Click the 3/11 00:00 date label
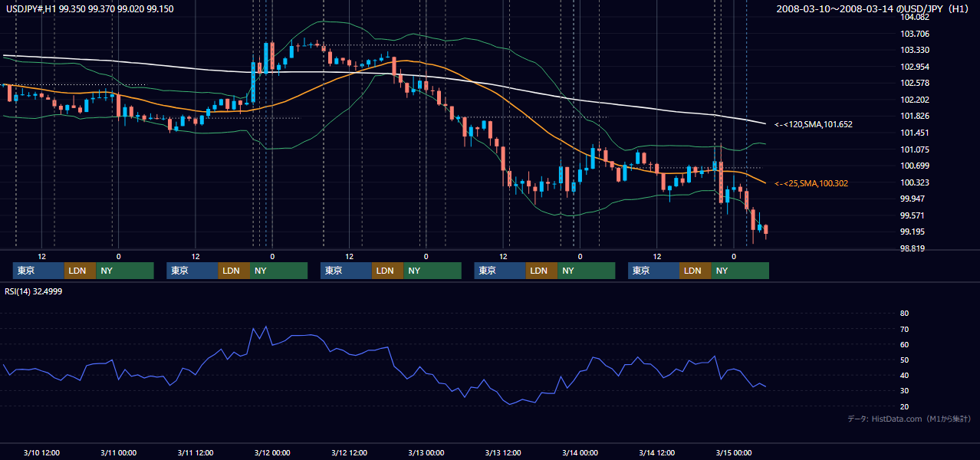This screenshot has width=980, height=460. point(119,452)
